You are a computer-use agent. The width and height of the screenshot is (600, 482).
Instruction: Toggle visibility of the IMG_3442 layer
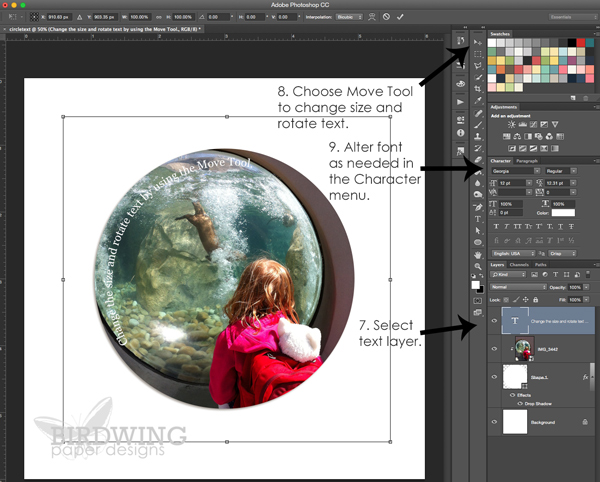pyautogui.click(x=496, y=350)
